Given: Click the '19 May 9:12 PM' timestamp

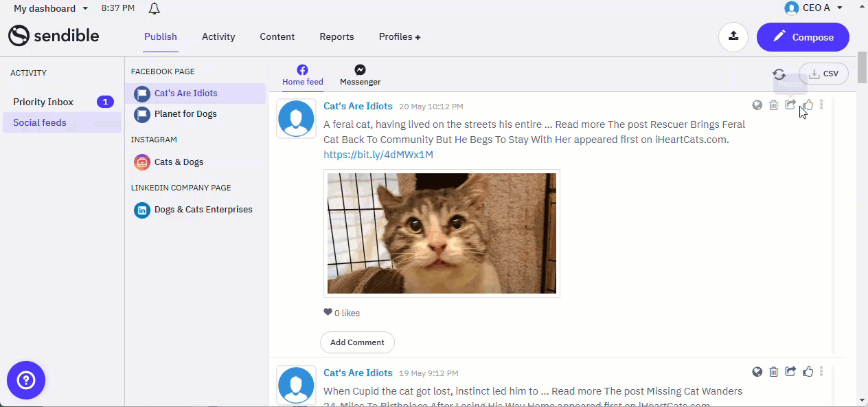Looking at the screenshot, I should click(429, 373).
